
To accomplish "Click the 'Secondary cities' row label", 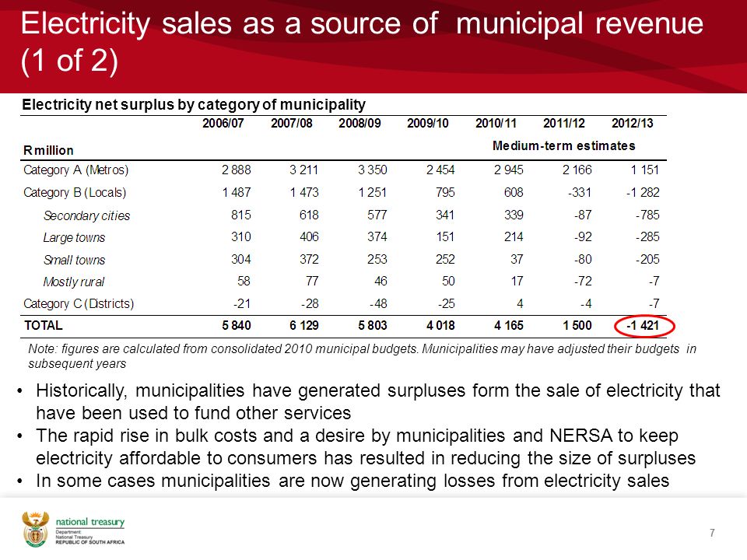I will click(x=86, y=215).
